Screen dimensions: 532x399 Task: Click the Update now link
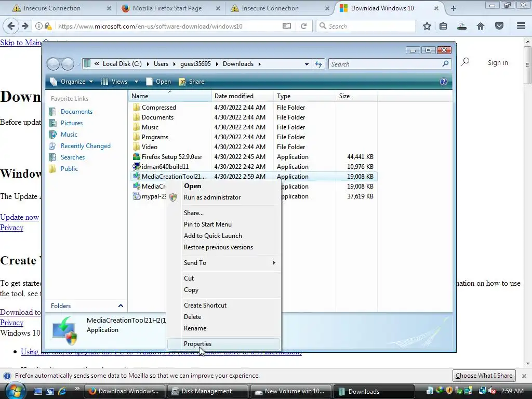19,217
